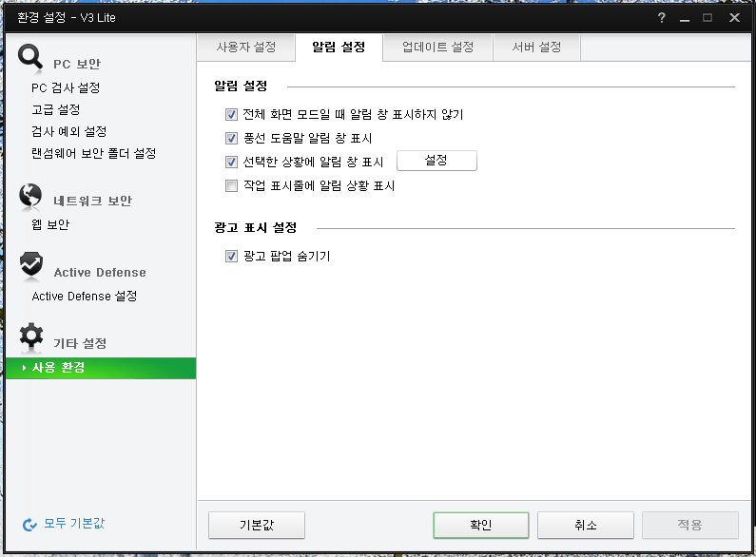
Task: Toggle 선택한 상황에 알림 창 표시 checkbox
Action: point(231,162)
